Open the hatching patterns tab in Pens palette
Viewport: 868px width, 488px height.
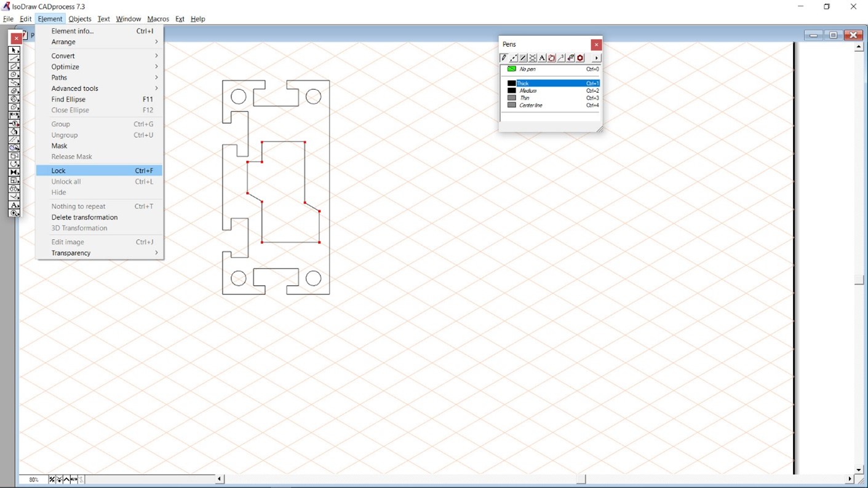pyautogui.click(x=533, y=58)
